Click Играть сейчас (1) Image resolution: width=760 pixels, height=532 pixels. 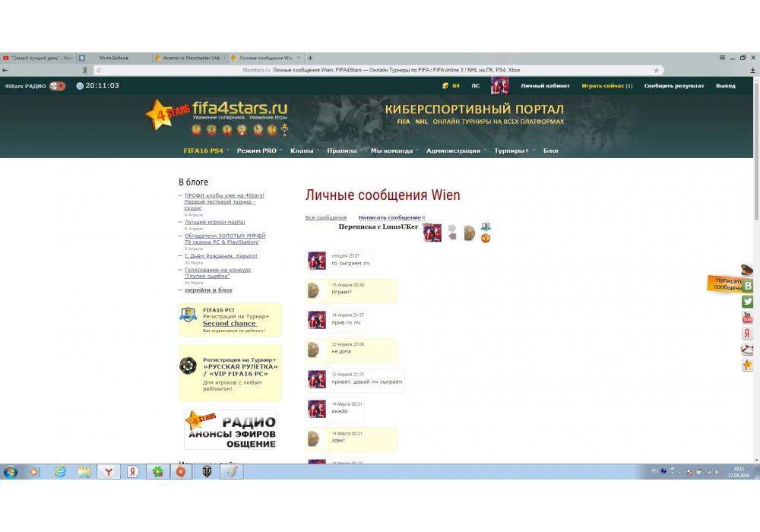[606, 86]
